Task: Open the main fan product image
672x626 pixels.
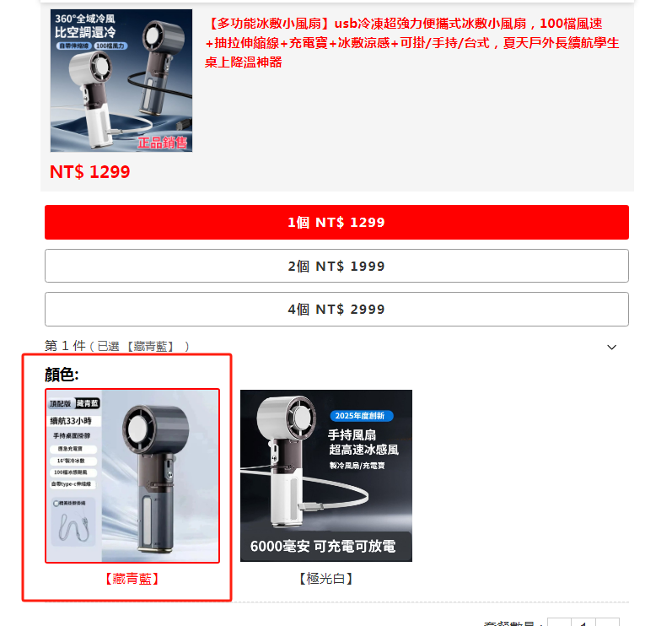Action: pos(121,81)
